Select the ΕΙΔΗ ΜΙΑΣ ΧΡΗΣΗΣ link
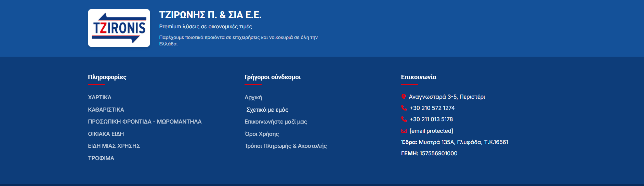The height and width of the screenshot is (186, 644). pos(114,146)
